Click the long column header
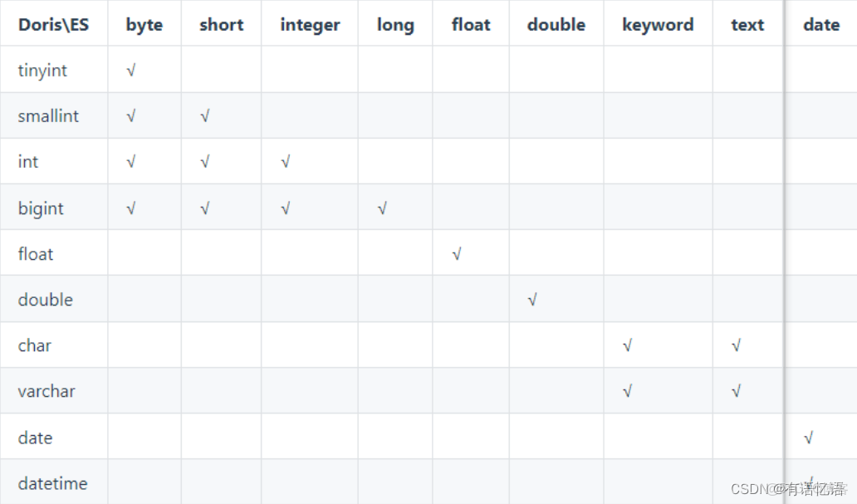The height and width of the screenshot is (504, 857). pyautogui.click(x=395, y=25)
